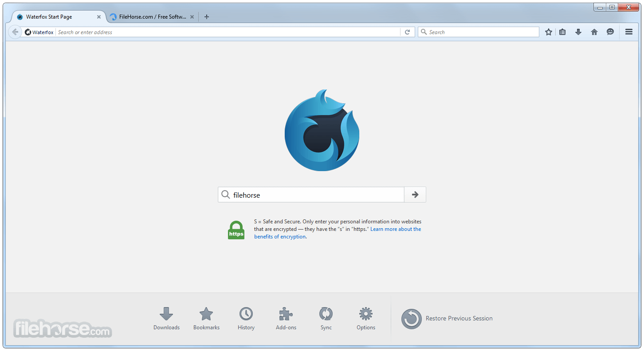Open History from start page launcher
Screen dimensions: 644x351
pyautogui.click(x=246, y=319)
